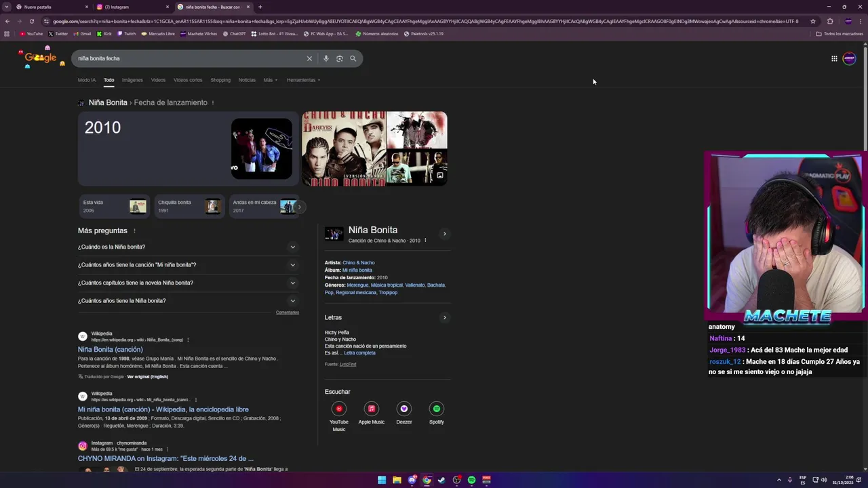The height and width of the screenshot is (488, 868).
Task: Expand '¿Cuándo es la Niña bonita?' question
Action: (187, 247)
